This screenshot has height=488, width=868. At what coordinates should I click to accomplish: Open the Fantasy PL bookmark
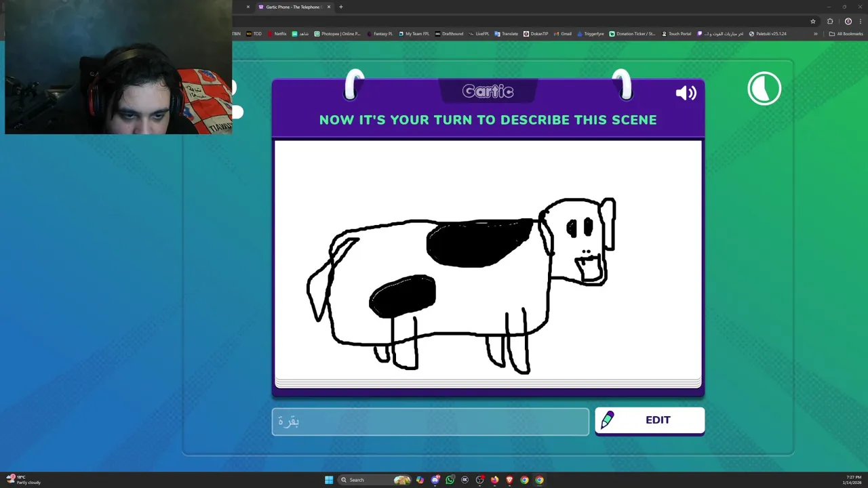[380, 34]
